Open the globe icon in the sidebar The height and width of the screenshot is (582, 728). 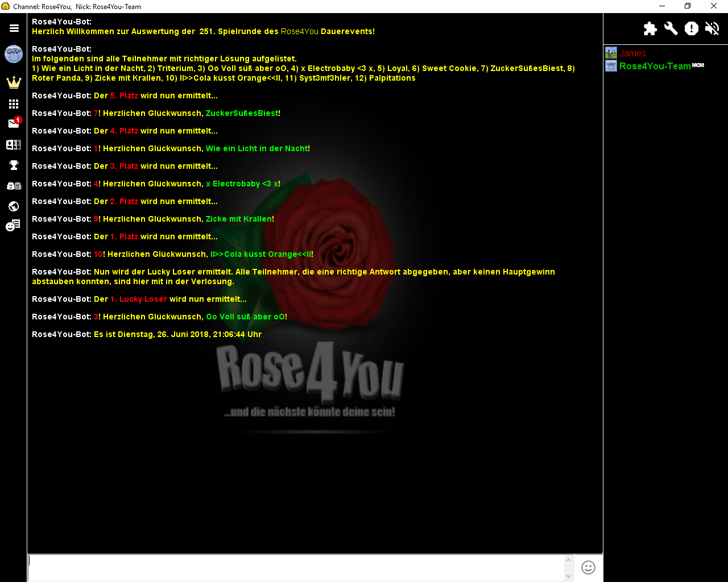tap(14, 206)
